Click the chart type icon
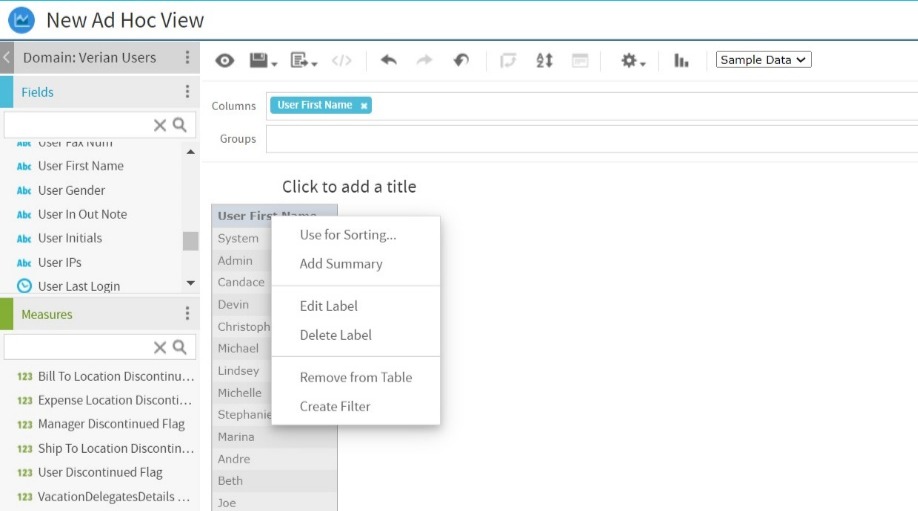The height and width of the screenshot is (511, 918). [x=681, y=60]
